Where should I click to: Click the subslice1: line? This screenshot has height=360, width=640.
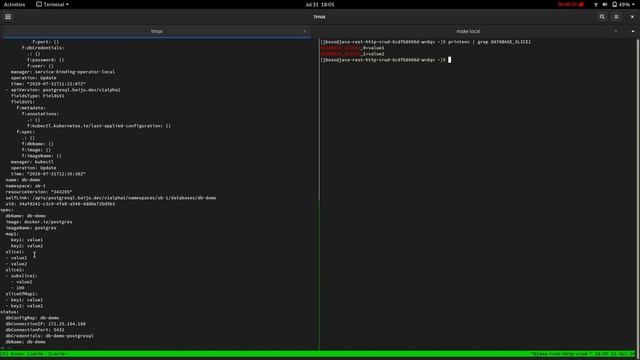[21, 276]
